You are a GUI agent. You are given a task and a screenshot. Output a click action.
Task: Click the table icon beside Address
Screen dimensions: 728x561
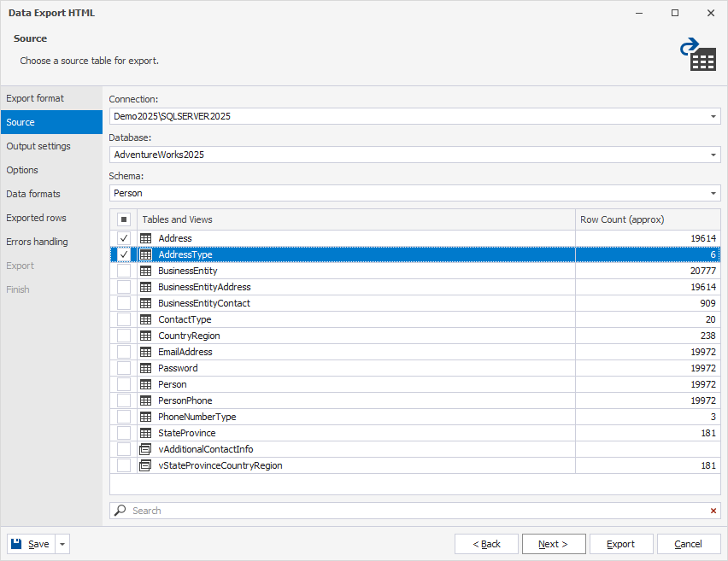(146, 238)
